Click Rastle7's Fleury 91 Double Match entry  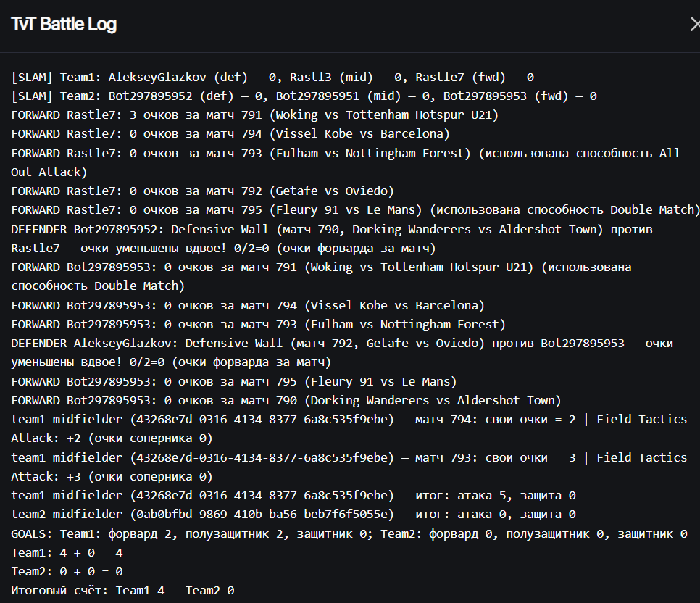click(x=355, y=209)
